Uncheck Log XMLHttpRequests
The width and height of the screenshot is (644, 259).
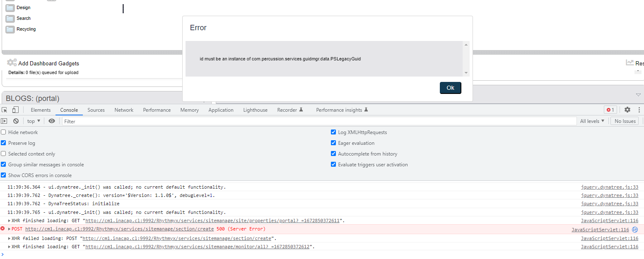tap(333, 132)
